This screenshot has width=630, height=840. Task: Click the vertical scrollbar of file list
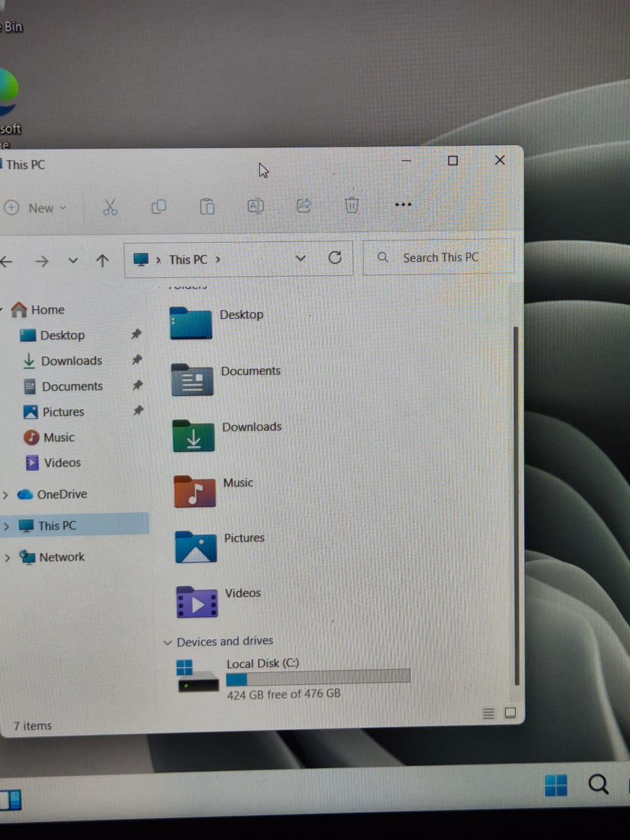516,505
